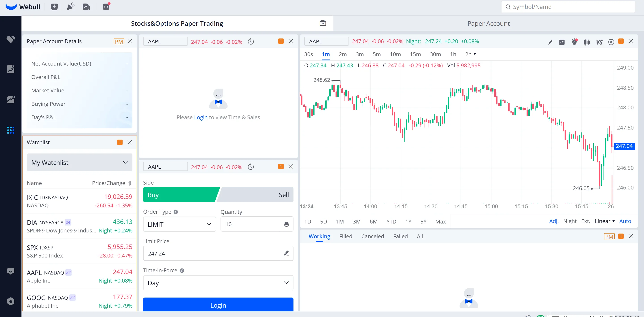Click the quantity stack icon beside the Quantity field

(287, 224)
